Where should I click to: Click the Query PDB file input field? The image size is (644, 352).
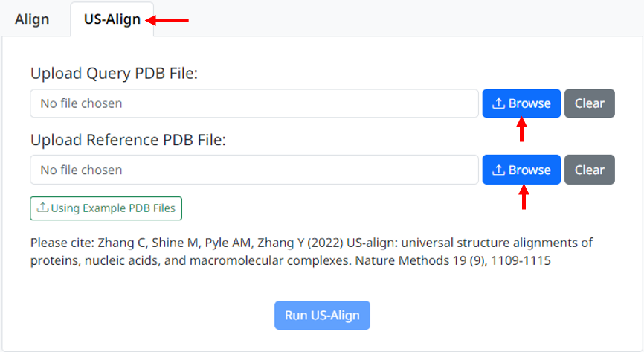click(x=254, y=103)
